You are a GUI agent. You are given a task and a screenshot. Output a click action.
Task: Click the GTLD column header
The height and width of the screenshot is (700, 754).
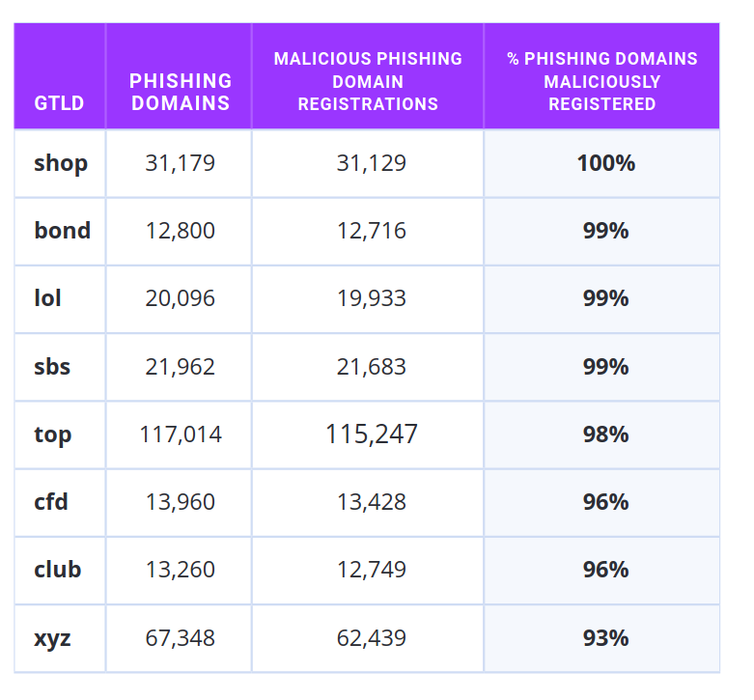point(60,102)
